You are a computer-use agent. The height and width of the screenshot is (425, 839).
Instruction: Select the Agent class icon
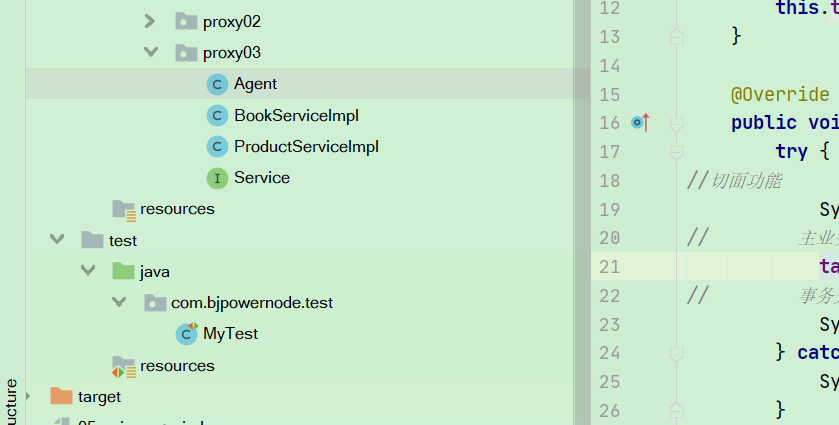pos(217,84)
